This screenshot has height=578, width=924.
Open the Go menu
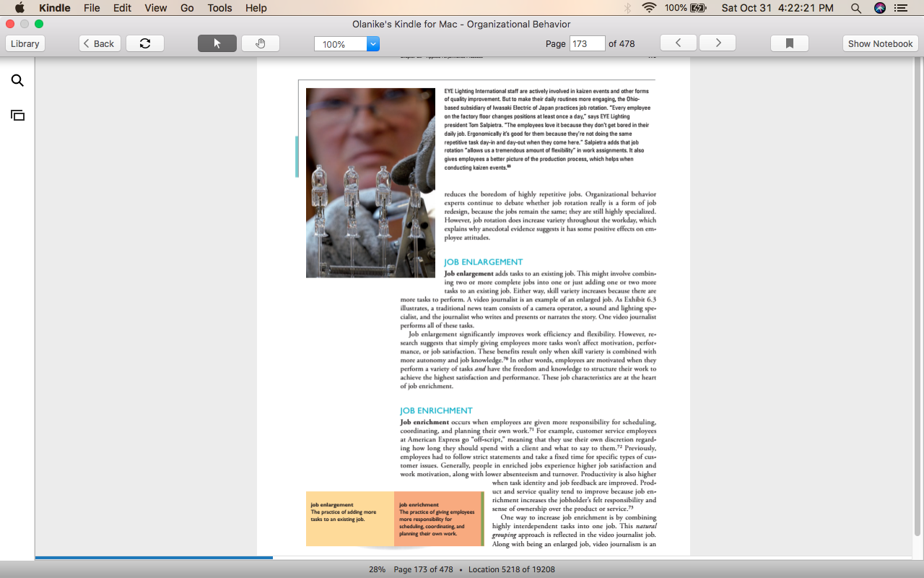(187, 8)
